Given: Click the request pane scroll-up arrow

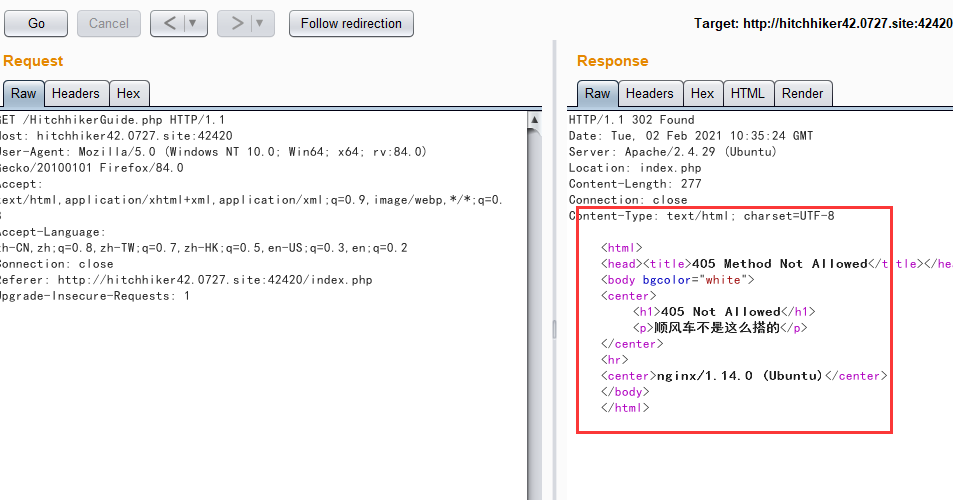Looking at the screenshot, I should (x=534, y=119).
